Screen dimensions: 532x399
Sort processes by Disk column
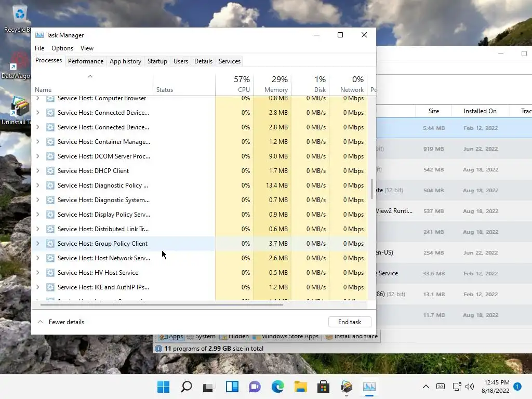click(311, 84)
